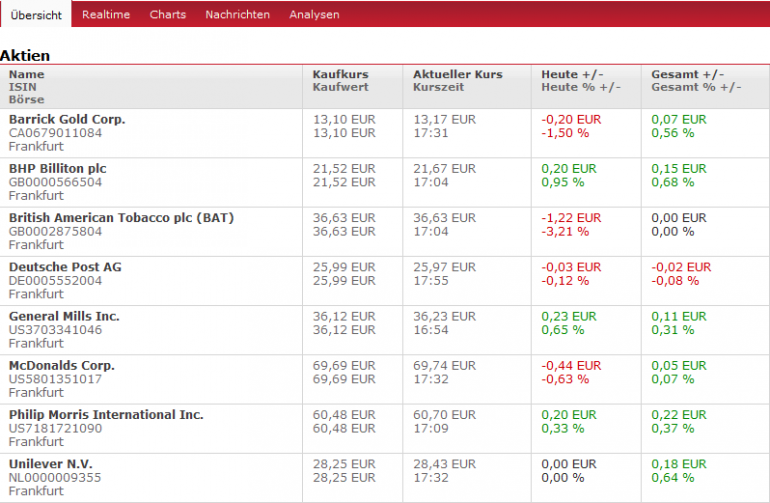Click McDonalds daily change -0,44 EUR
Screen dimensions: 770x503
(571, 365)
